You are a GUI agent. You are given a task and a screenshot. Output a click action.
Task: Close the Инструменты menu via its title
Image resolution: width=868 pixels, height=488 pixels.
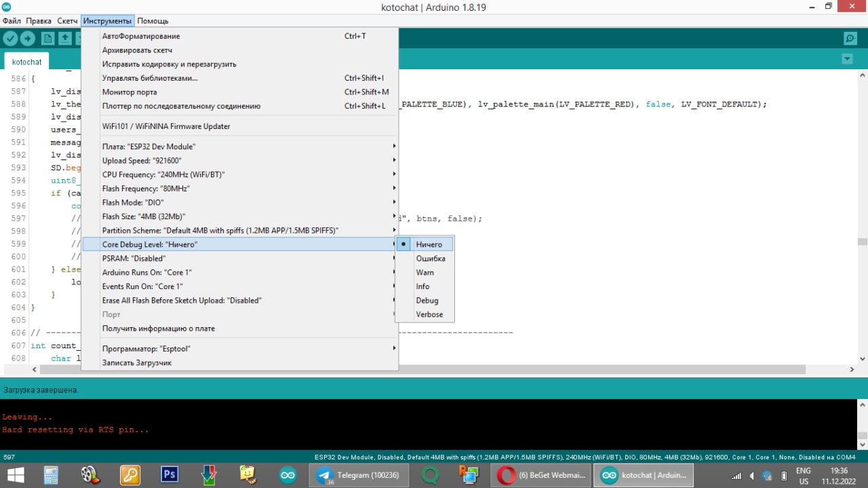coord(107,21)
